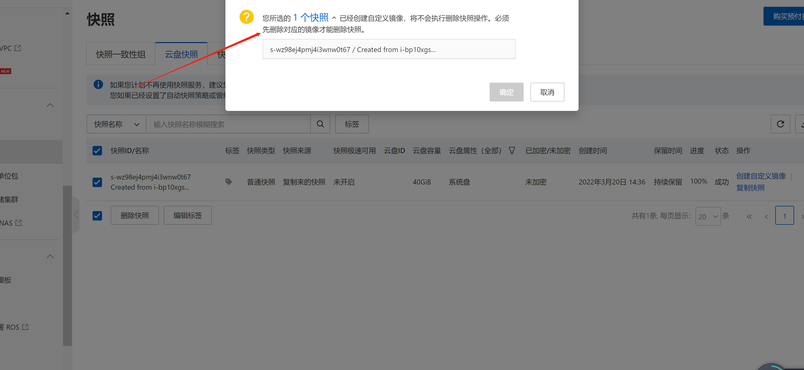This screenshot has height=370, width=804.
Task: Click the 复制来的快照 source cell
Action: (x=304, y=182)
